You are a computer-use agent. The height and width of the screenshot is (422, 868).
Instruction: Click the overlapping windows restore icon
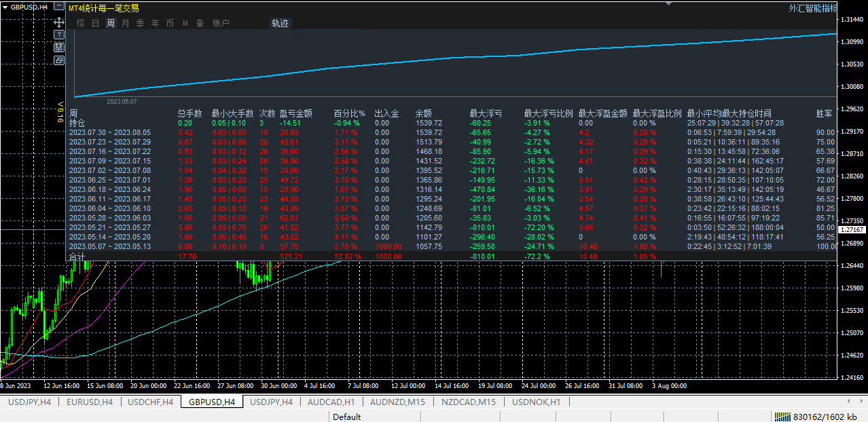point(59,60)
